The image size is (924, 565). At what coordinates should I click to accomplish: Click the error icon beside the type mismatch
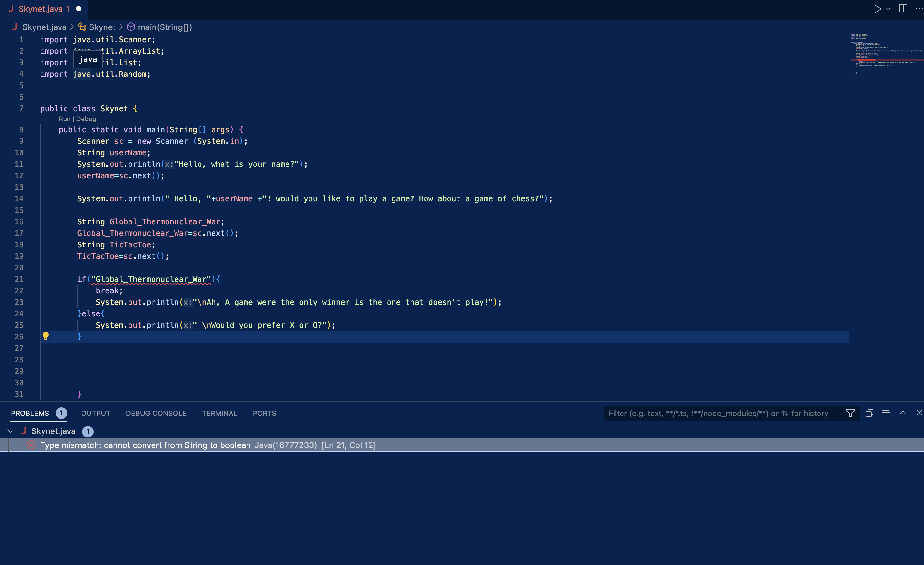click(32, 445)
